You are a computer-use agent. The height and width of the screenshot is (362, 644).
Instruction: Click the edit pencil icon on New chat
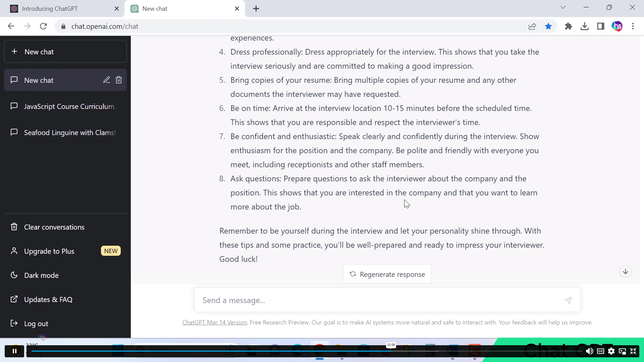tap(106, 80)
